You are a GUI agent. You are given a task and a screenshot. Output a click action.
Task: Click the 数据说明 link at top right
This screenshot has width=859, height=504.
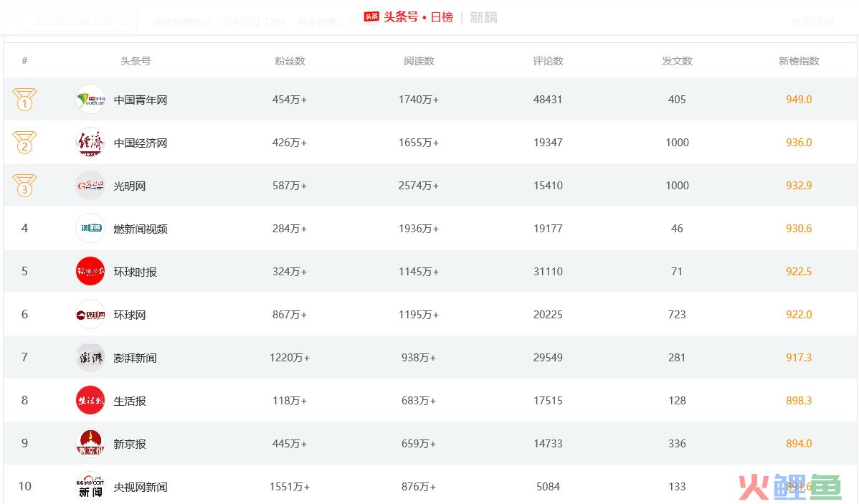click(x=814, y=22)
